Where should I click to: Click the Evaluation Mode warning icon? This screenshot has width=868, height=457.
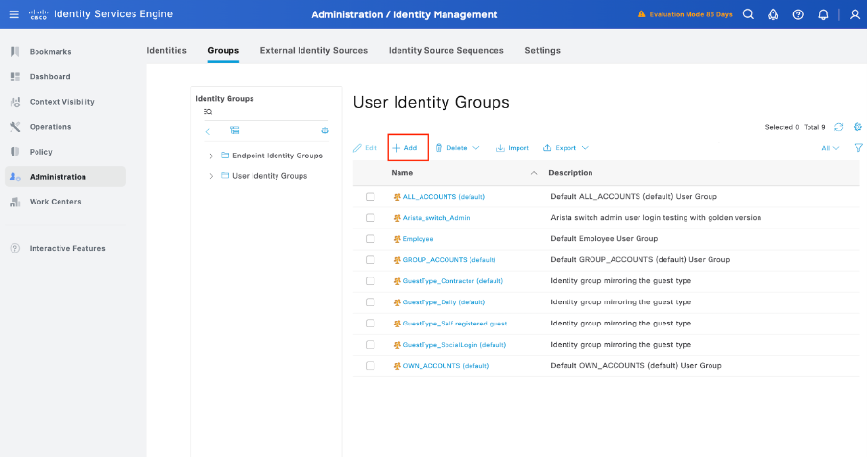tap(641, 14)
